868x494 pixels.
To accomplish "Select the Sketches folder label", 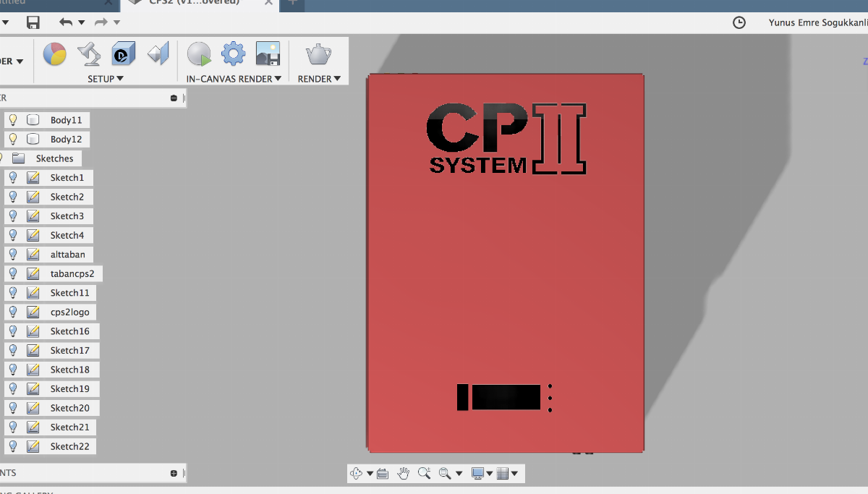I will 54,158.
